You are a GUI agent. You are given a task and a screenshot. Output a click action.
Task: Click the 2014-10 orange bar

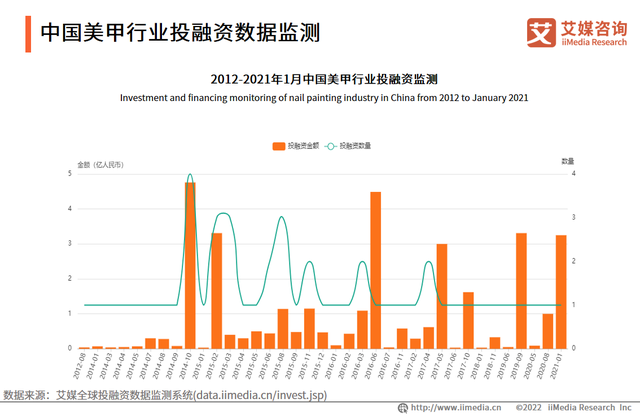coord(190,265)
